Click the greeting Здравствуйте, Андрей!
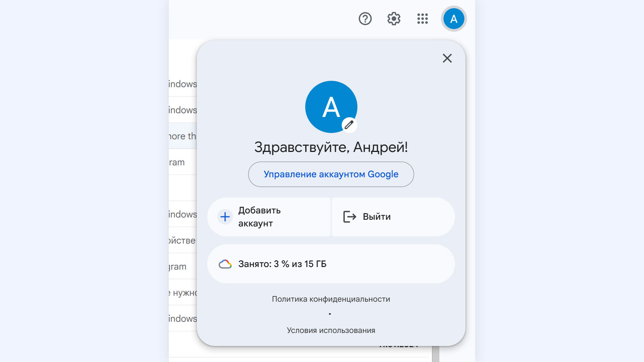The height and width of the screenshot is (362, 644). 331,147
